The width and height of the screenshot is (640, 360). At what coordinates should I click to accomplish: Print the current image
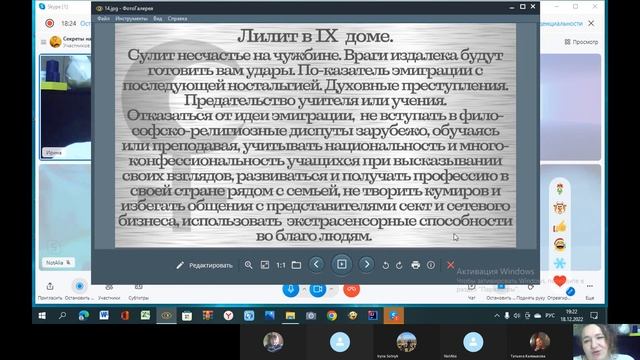[x=416, y=265]
